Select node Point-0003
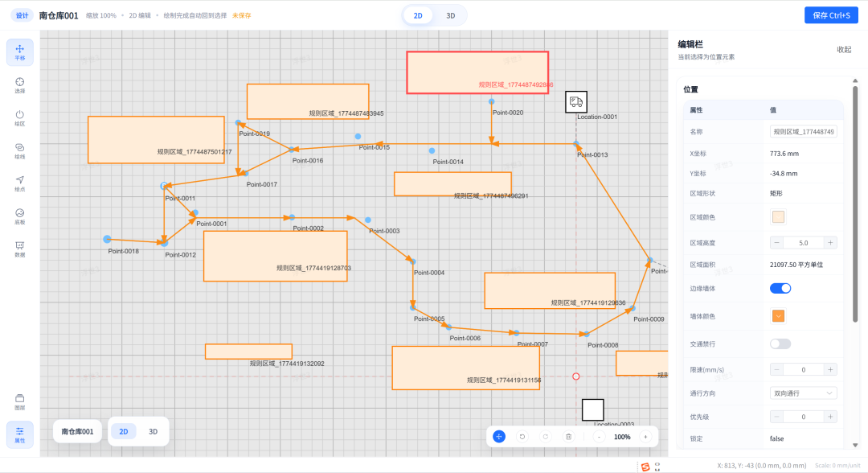868x473 pixels. (368, 220)
